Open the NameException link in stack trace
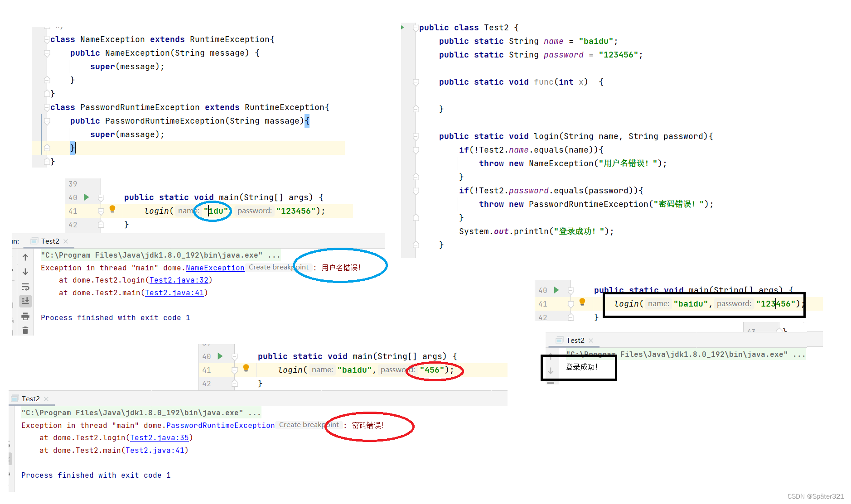Image resolution: width=851 pixels, height=504 pixels. [x=215, y=268]
